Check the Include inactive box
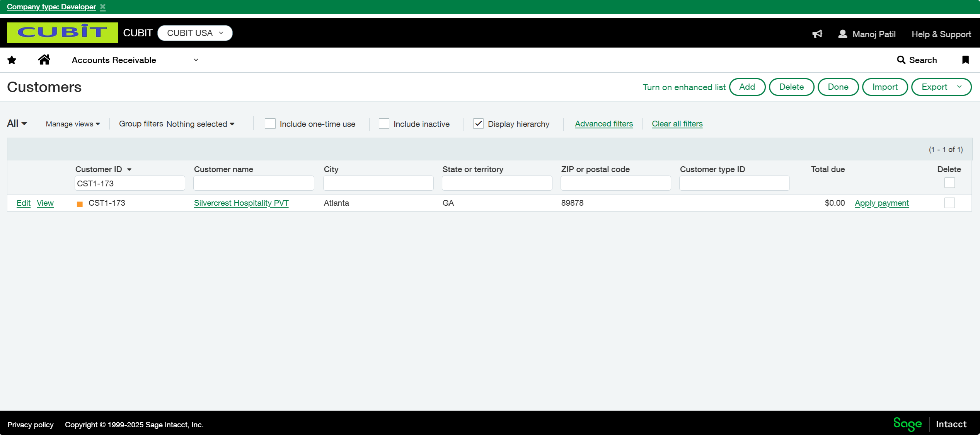Viewport: 980px width, 435px height. (384, 124)
